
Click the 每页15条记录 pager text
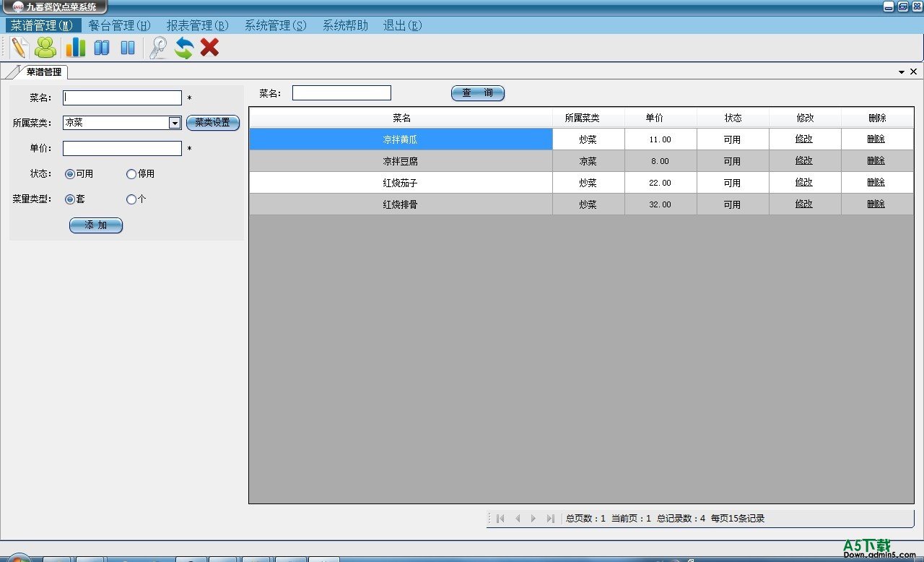click(737, 519)
